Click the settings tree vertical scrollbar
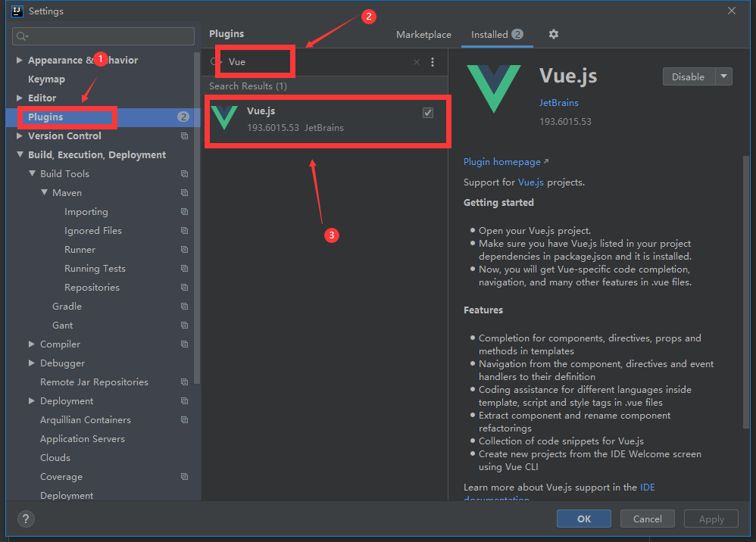 196,218
